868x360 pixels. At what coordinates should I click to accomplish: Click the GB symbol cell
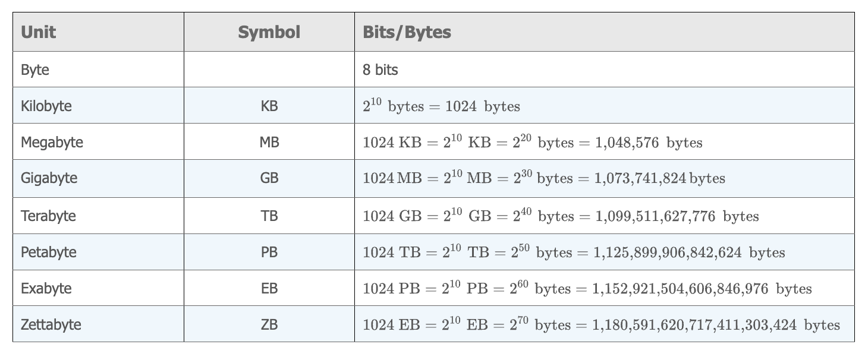(x=269, y=178)
